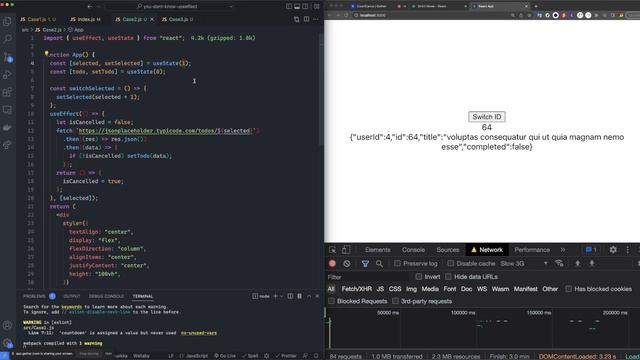Switch to the Case3.js editor tab
640x360 pixels.
point(177,19)
